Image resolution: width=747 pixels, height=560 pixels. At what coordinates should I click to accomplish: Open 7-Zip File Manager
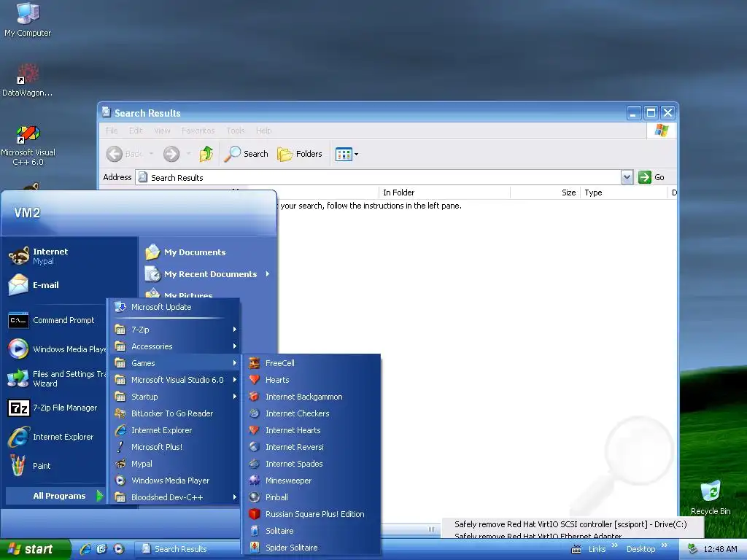click(55, 408)
